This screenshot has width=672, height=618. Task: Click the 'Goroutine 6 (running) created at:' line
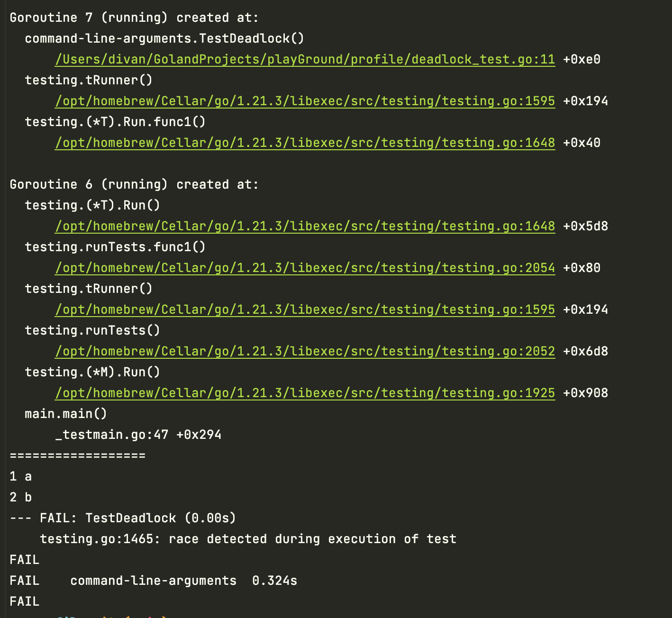pos(134,184)
